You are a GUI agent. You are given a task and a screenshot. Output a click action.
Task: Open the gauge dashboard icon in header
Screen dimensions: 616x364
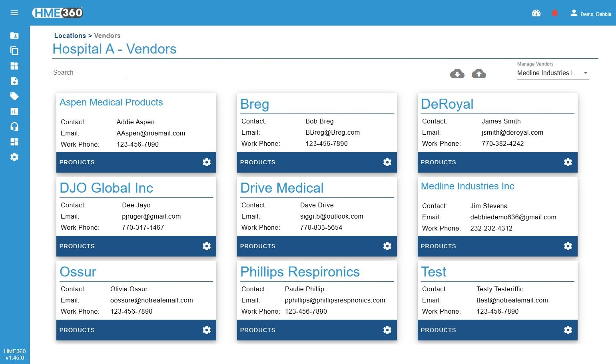click(x=536, y=13)
